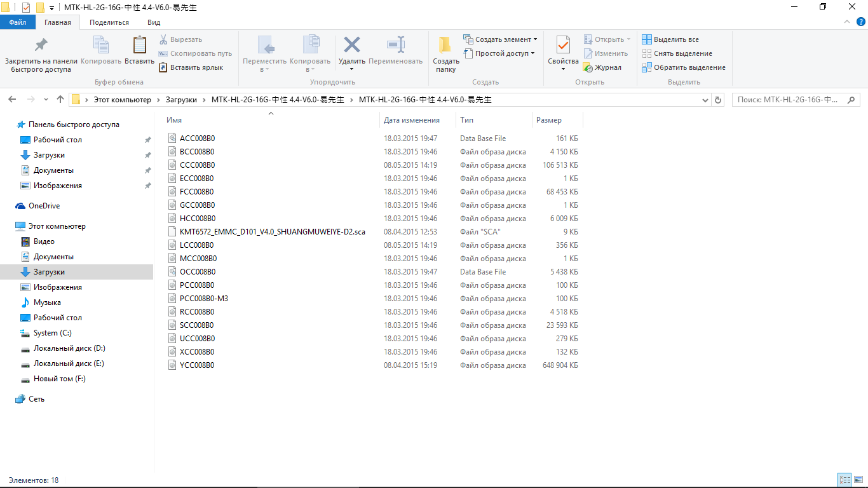
Task: Click the New Folder icon
Action: click(x=445, y=45)
